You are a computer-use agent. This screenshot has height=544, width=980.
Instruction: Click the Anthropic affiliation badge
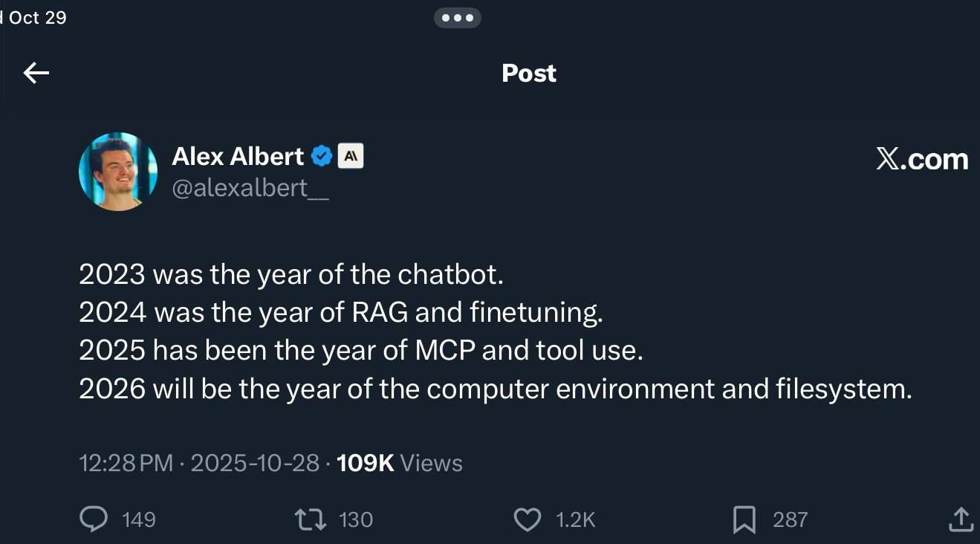pos(350,155)
